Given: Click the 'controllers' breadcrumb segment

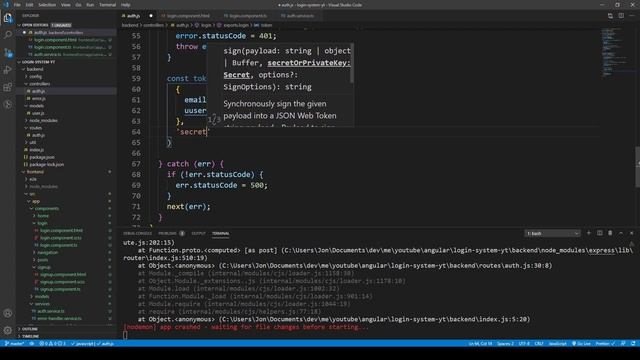Looking at the screenshot, I should (153, 25).
